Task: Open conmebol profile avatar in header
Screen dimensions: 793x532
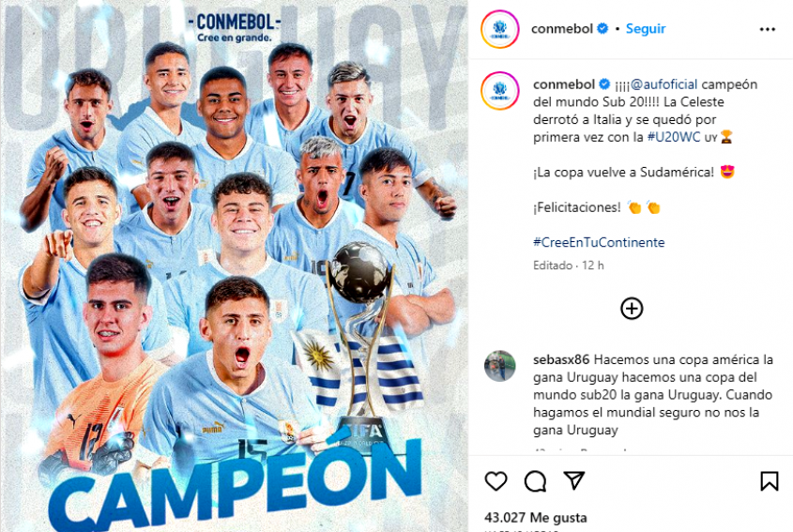Action: coord(499,29)
